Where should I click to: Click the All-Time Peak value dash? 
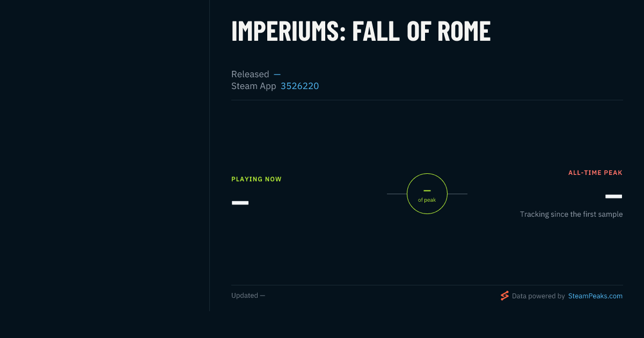(614, 196)
